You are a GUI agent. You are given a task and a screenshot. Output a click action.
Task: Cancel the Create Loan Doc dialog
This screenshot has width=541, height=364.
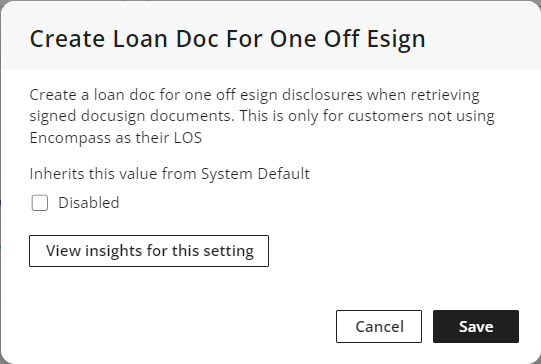point(379,326)
